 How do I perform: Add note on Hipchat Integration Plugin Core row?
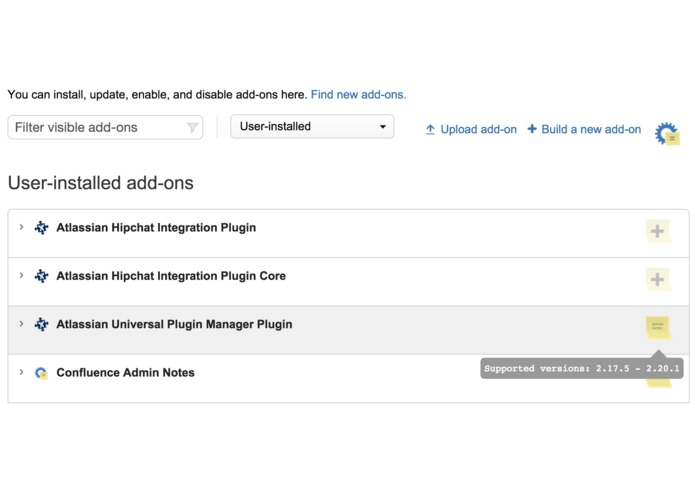tap(658, 279)
